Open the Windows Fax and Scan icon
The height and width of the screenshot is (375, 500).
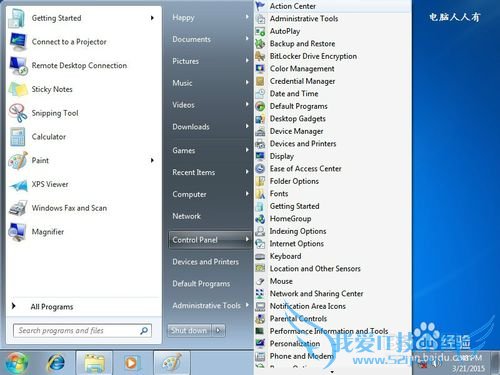[18, 208]
